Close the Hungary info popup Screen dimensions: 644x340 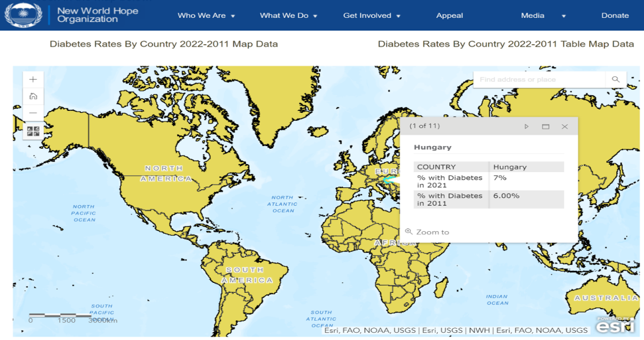(x=564, y=126)
